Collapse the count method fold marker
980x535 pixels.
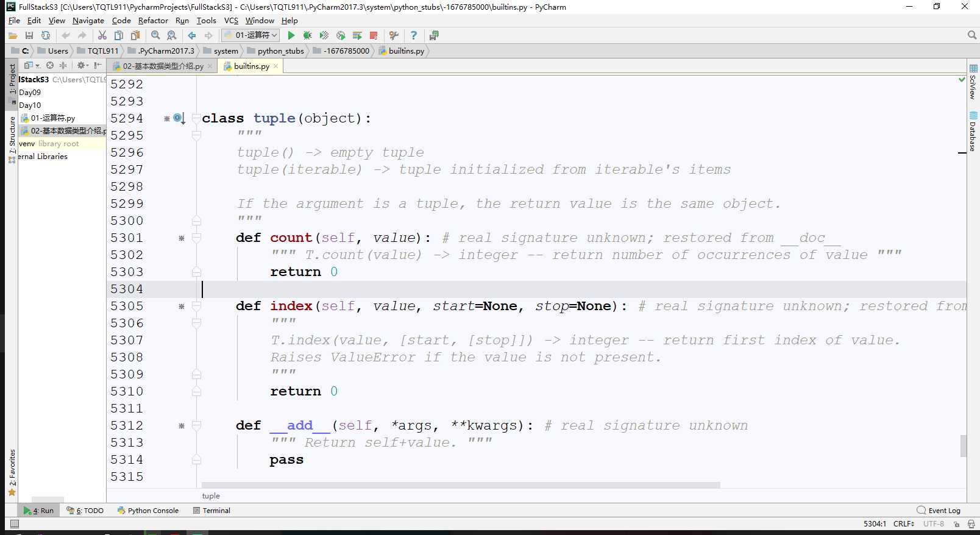coord(196,238)
